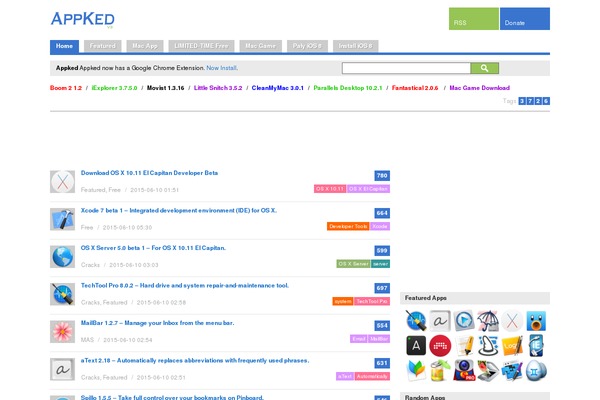
Task: Click the green magnifier search button
Action: 484,68
